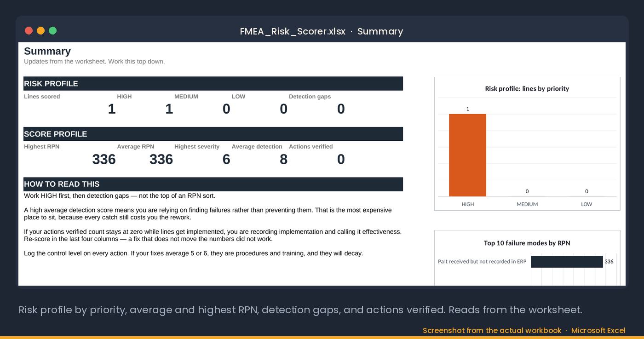644x339 pixels.
Task: Click the 'Average detection' label
Action: [x=257, y=147]
